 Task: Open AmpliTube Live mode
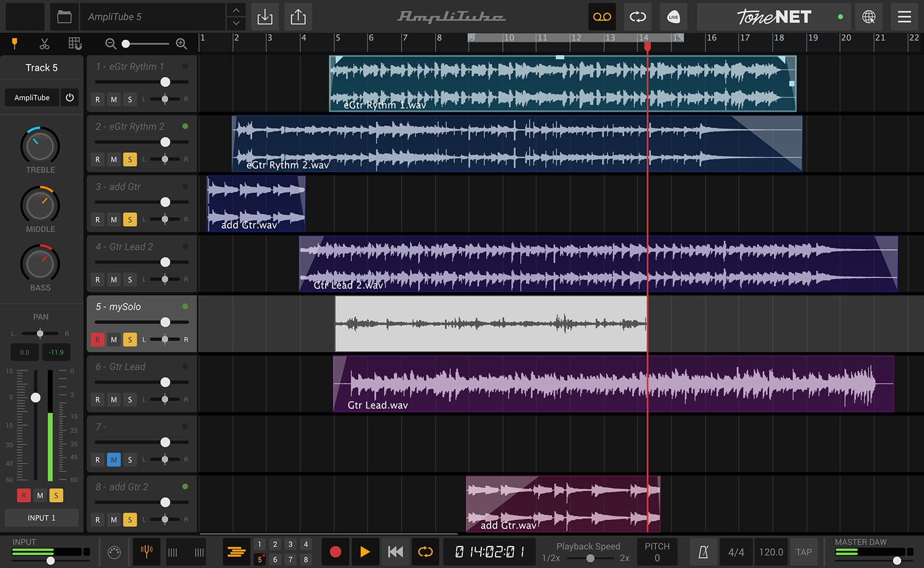[x=673, y=17]
